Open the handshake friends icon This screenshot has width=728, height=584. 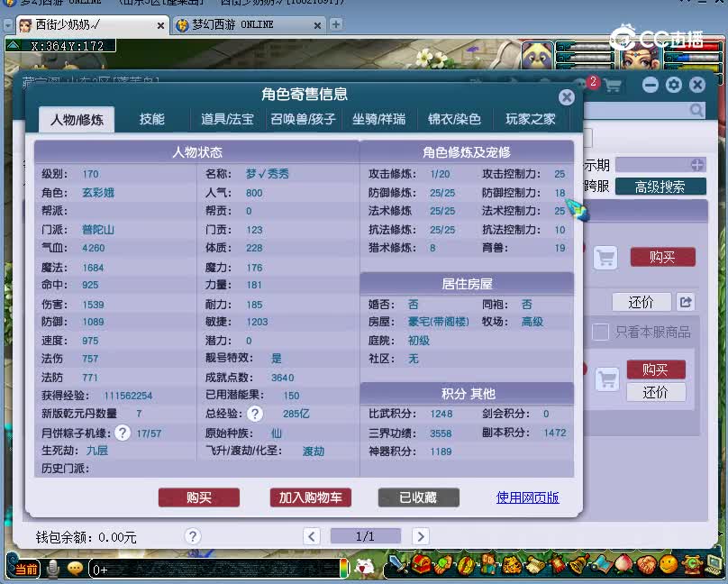coord(646,565)
